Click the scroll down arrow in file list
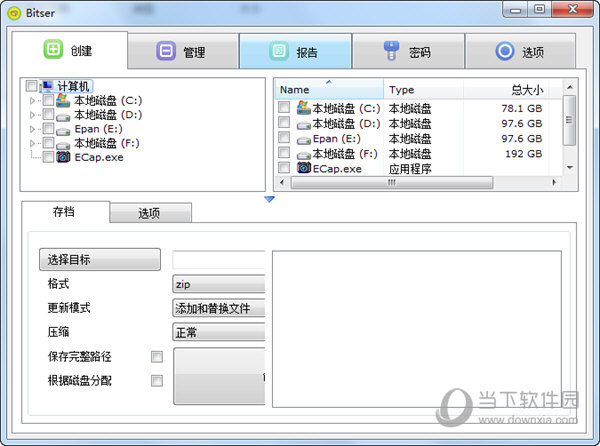This screenshot has width=600, height=446. [x=570, y=168]
